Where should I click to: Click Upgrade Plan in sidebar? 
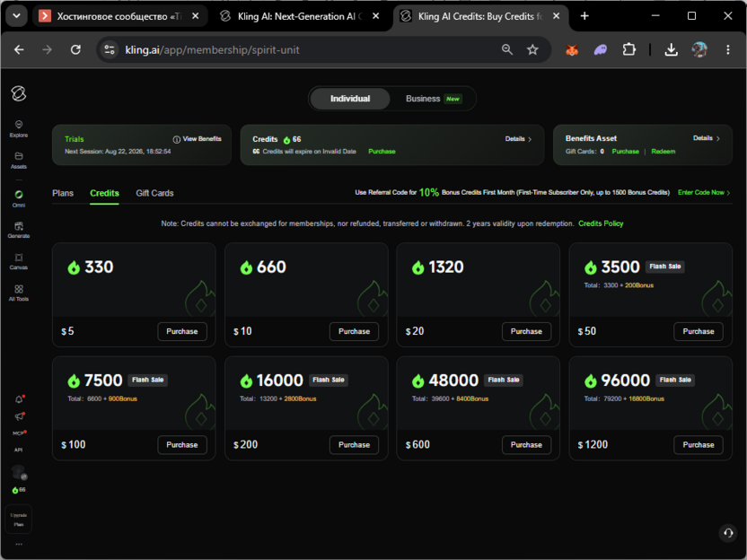19,520
